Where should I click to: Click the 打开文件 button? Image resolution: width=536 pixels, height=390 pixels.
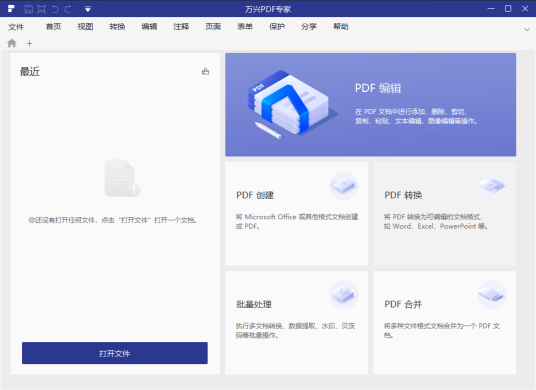pyautogui.click(x=115, y=353)
